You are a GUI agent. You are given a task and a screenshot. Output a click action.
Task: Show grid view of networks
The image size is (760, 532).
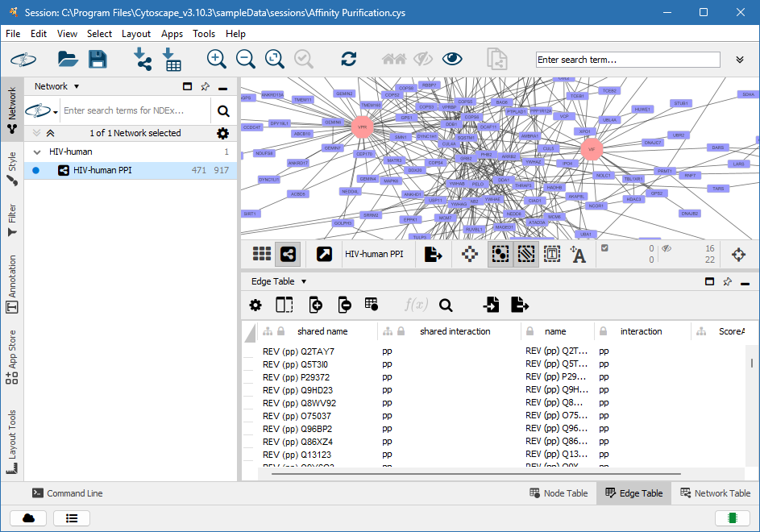click(x=262, y=254)
